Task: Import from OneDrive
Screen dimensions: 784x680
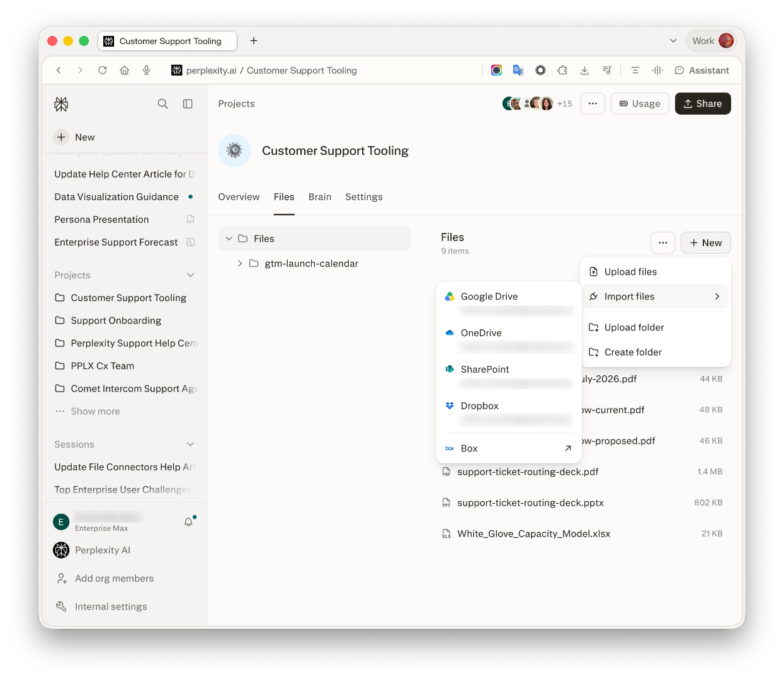Action: 509,339
